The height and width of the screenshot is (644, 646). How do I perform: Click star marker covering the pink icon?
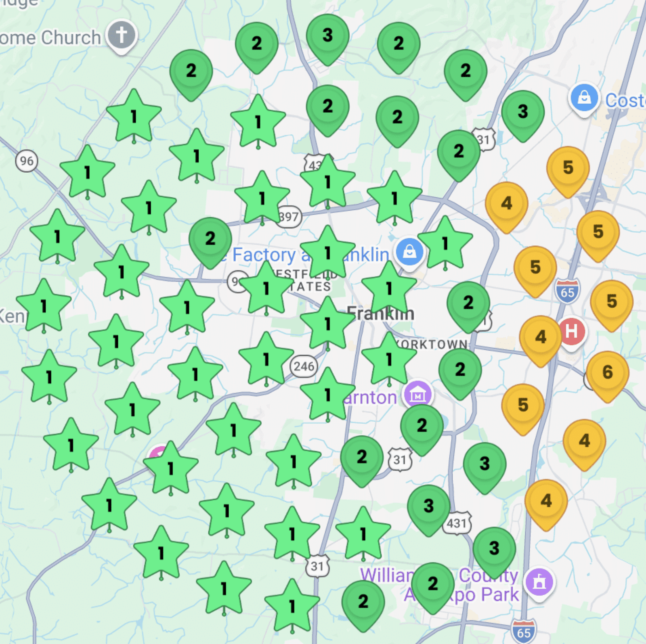point(171,468)
